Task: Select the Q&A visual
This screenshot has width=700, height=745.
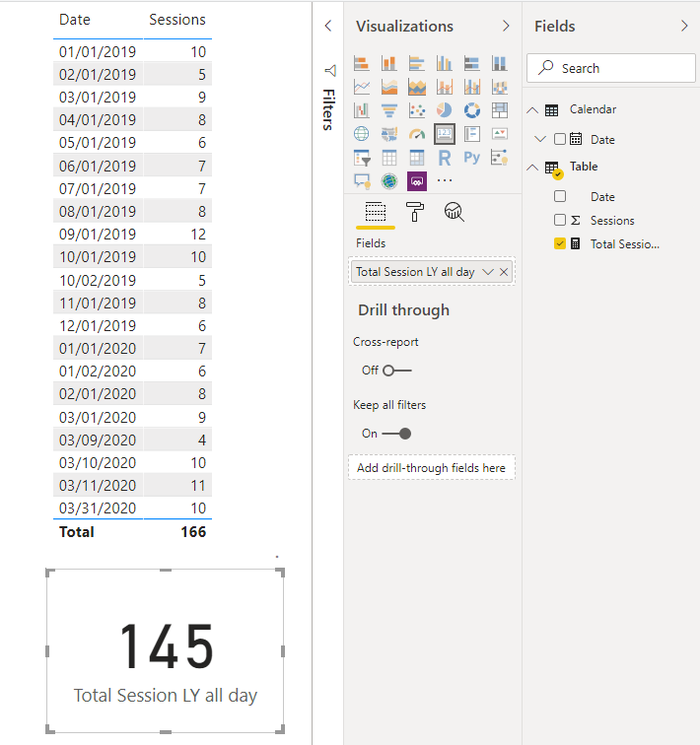Action: (x=362, y=181)
